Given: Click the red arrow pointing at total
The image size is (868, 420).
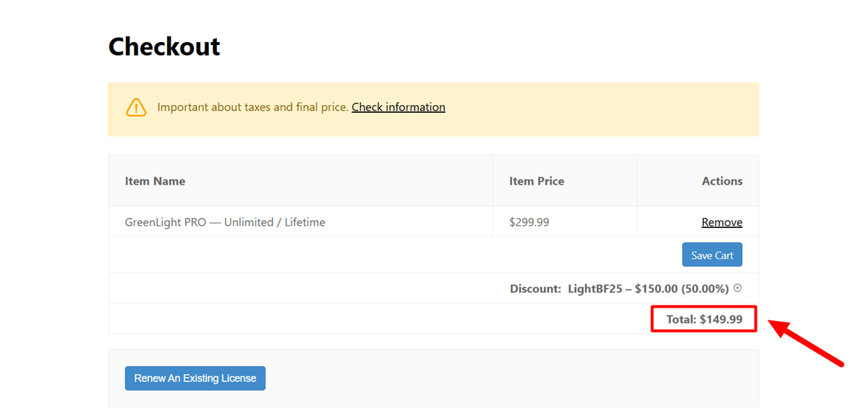Looking at the screenshot, I should [805, 344].
